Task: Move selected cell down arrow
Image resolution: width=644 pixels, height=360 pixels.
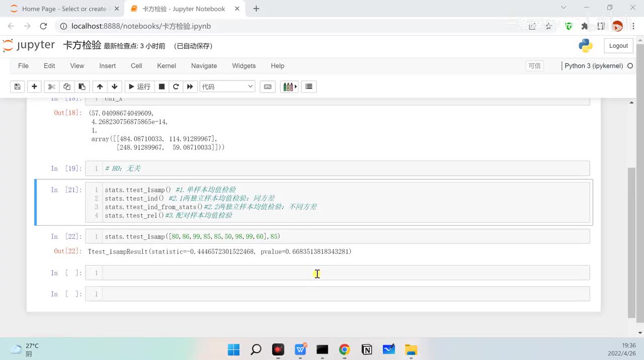Action: (115, 86)
